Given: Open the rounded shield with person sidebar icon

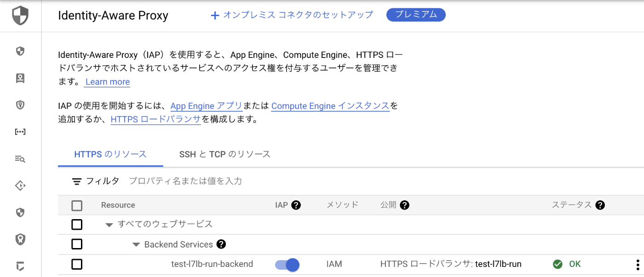Looking at the screenshot, I should tap(20, 239).
